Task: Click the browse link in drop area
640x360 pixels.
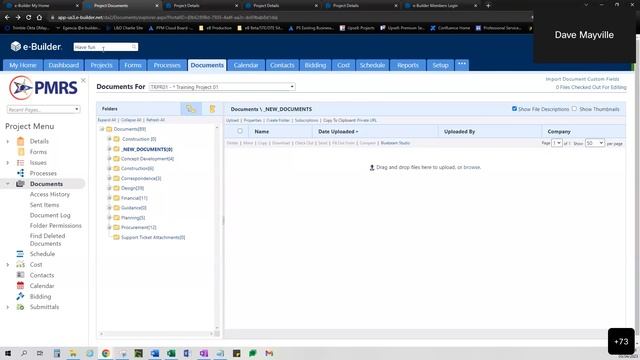Action: (x=472, y=167)
